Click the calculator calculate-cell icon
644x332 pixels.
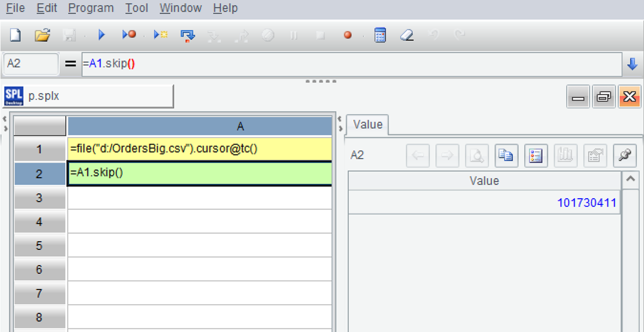(x=380, y=36)
